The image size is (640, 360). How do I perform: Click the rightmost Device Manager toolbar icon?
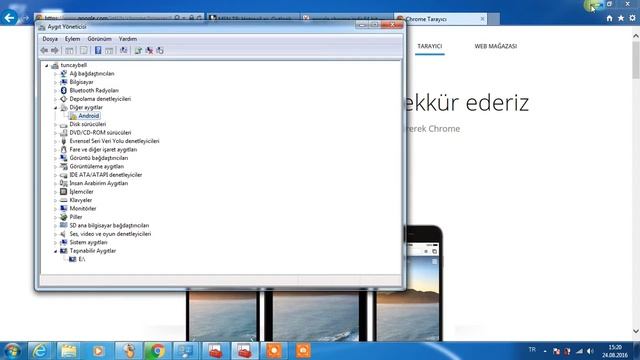[160, 50]
